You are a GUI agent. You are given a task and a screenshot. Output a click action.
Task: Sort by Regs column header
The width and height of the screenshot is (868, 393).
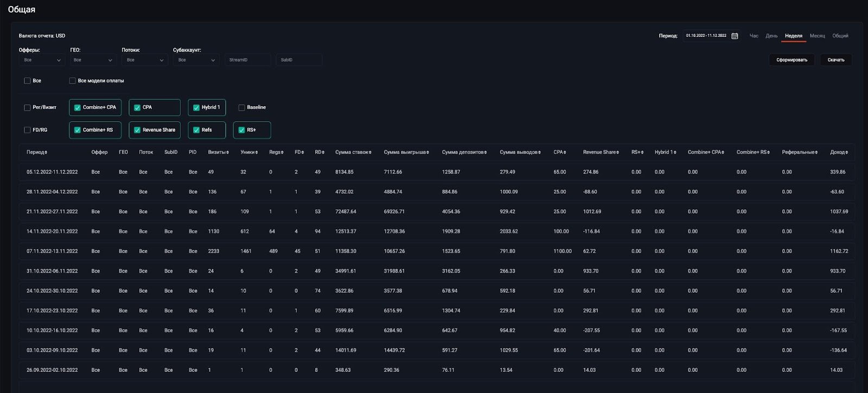click(276, 152)
